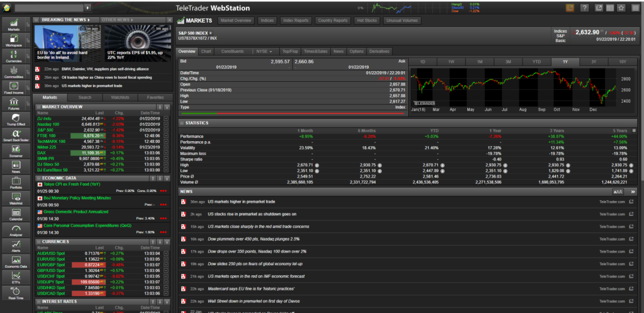644x313 pixels.
Task: Set chart range to 1M
Action: point(479,62)
